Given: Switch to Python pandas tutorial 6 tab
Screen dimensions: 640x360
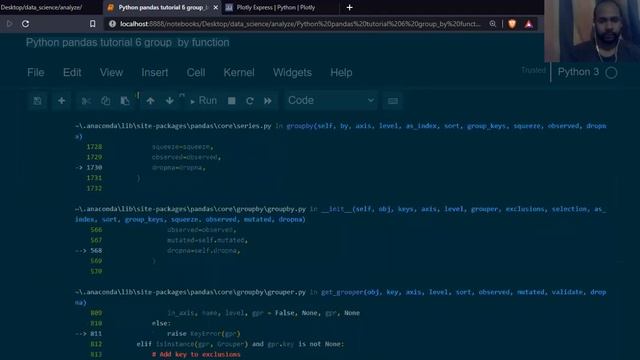Looking at the screenshot, I should [x=161, y=7].
